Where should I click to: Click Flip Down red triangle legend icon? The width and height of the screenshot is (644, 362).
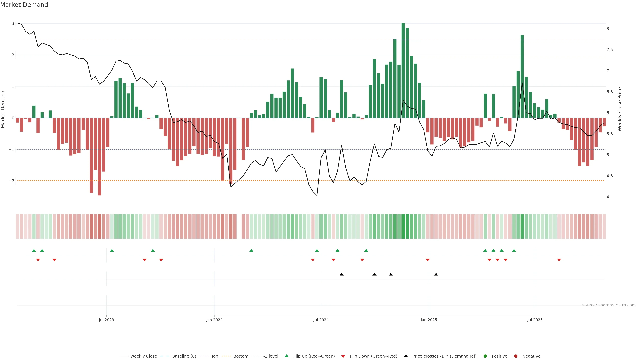(x=343, y=356)
